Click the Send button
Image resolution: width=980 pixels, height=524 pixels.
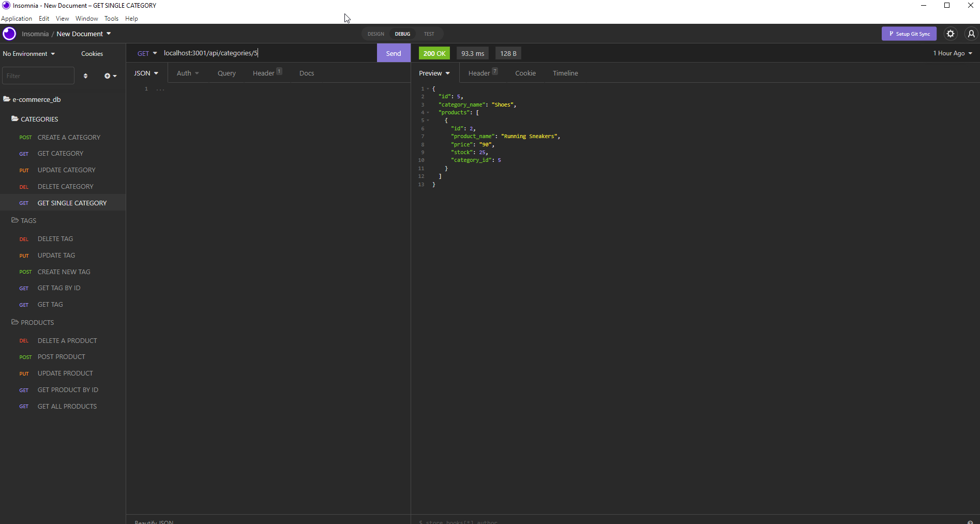(394, 53)
